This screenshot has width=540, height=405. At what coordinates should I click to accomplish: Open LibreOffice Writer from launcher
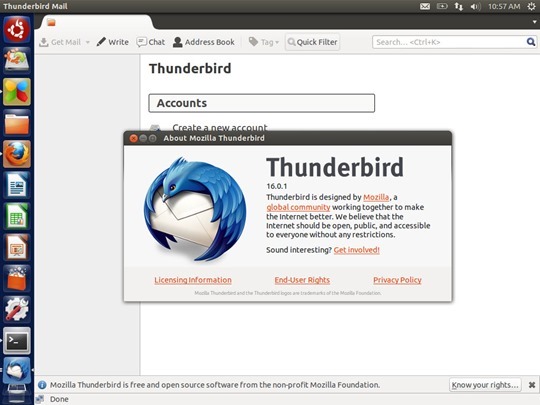(17, 185)
